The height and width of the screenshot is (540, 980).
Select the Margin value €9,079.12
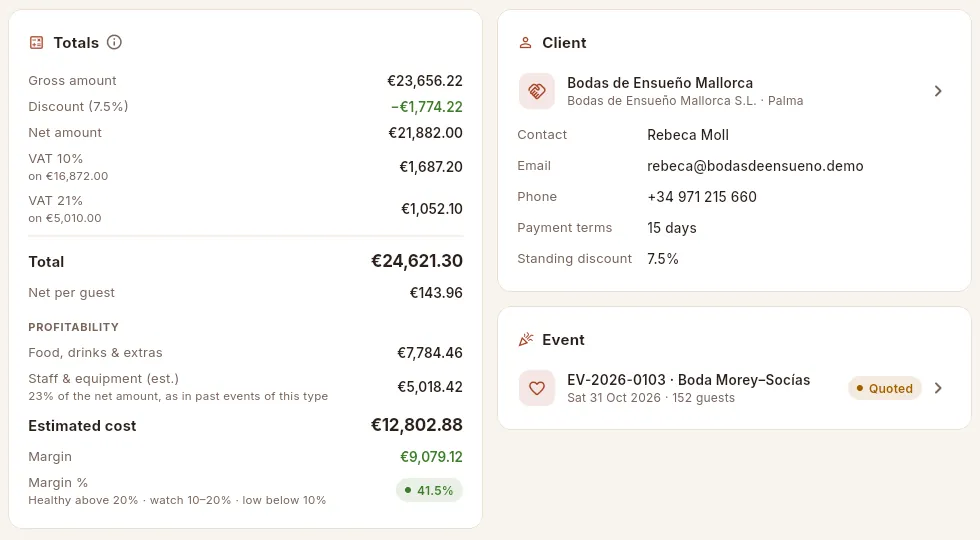[x=431, y=457]
